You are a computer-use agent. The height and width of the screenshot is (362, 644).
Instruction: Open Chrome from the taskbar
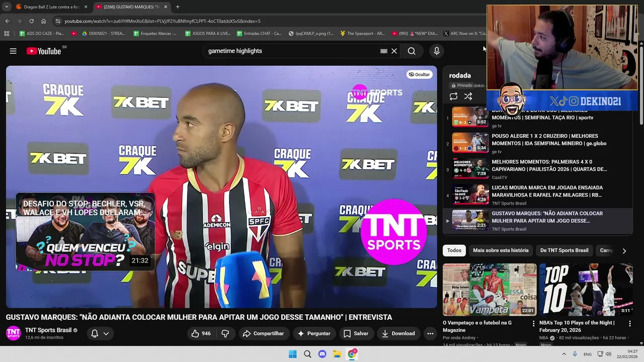click(x=352, y=354)
